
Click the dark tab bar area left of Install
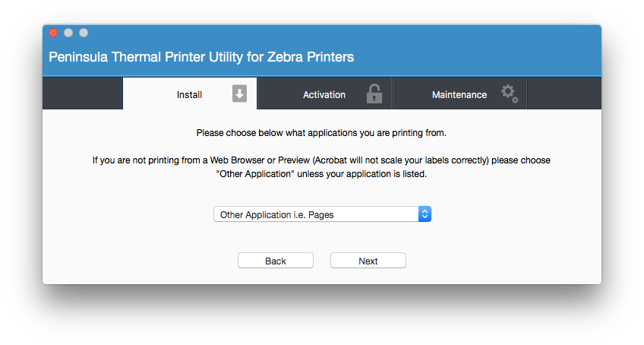pyautogui.click(x=82, y=94)
